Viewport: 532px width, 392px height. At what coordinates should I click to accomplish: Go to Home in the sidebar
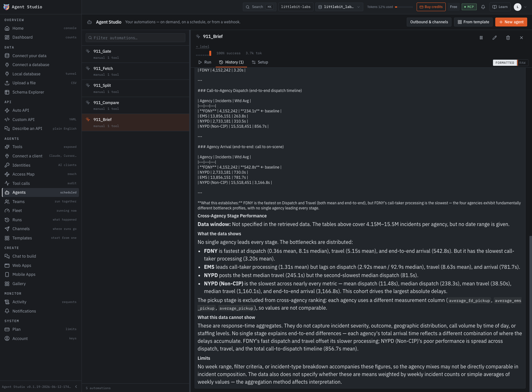(41, 28)
